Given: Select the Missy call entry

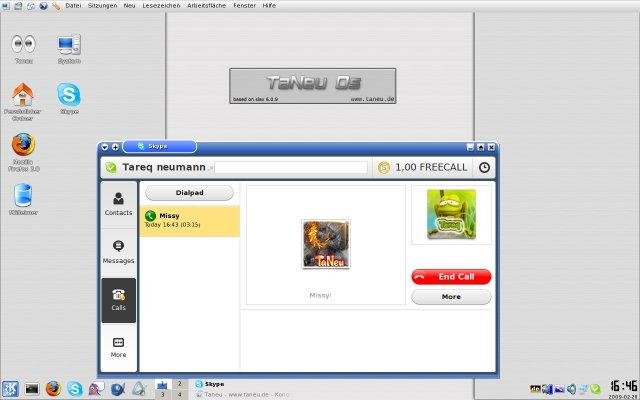Looking at the screenshot, I should click(x=189, y=221).
